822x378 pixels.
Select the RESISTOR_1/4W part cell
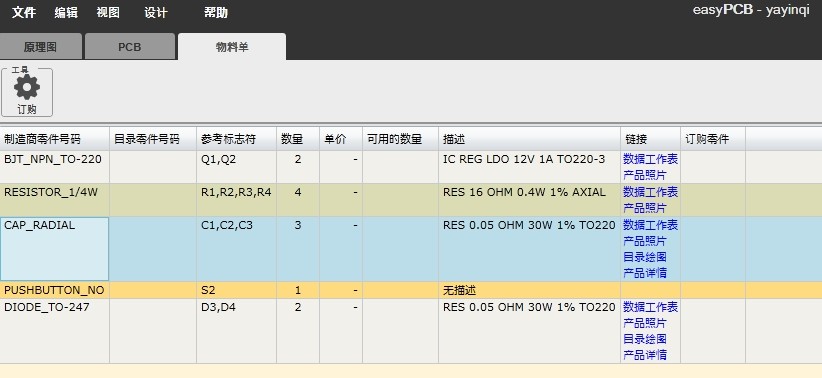55,200
